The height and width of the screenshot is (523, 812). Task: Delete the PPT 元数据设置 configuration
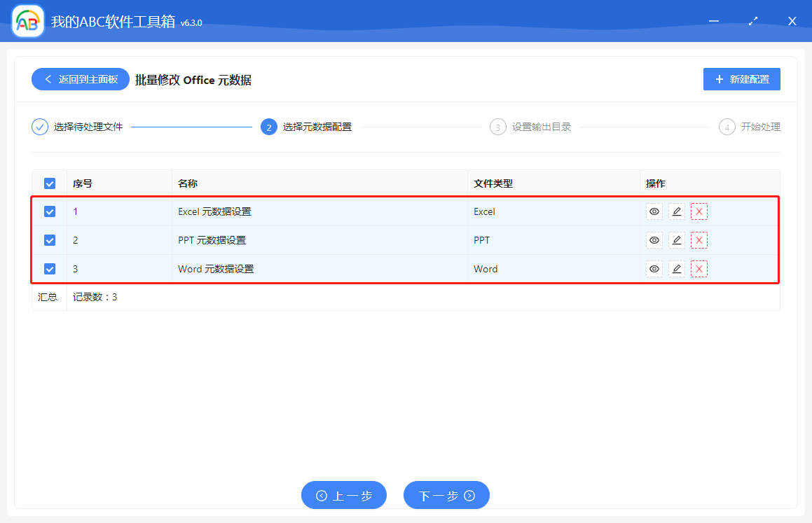[699, 239]
